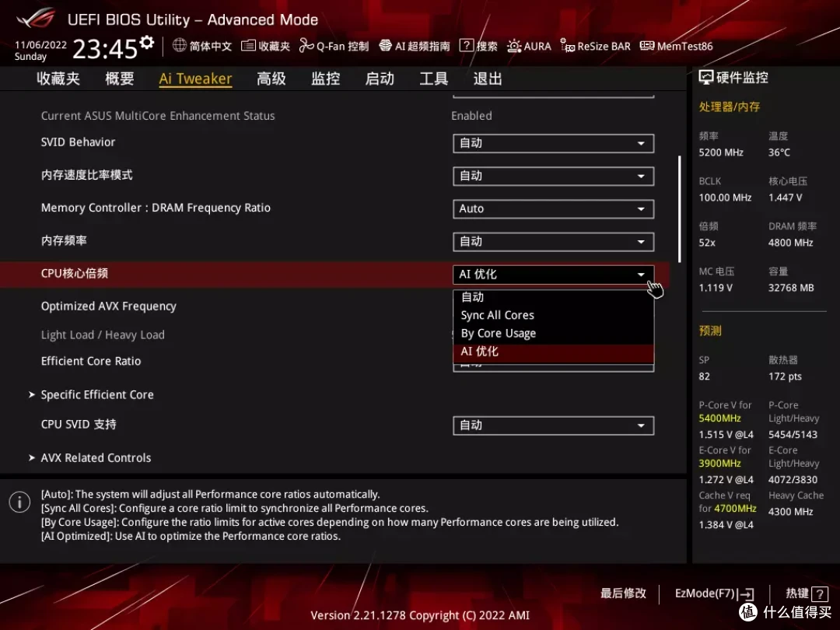Open the time settings gear icon

click(x=147, y=42)
